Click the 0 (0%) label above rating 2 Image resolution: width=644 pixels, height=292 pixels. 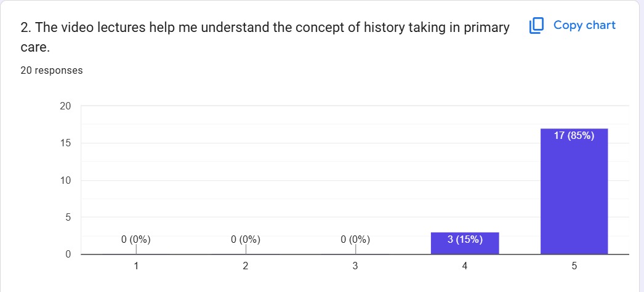point(246,240)
